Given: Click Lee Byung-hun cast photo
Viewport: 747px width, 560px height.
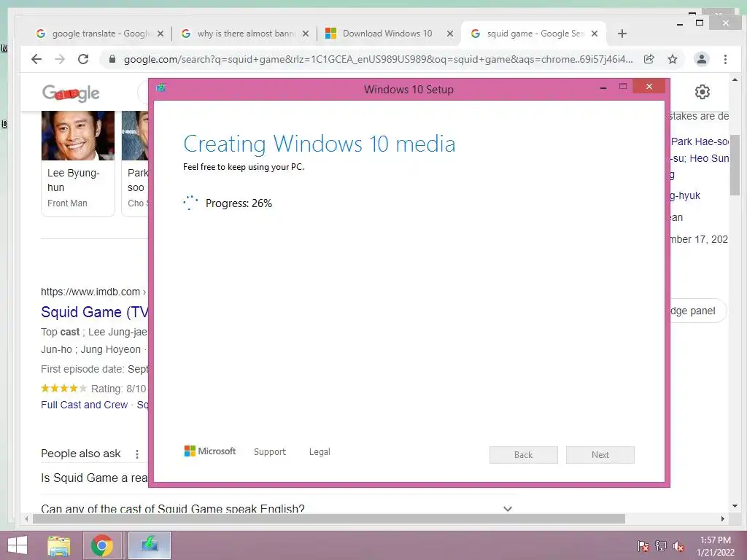Looking at the screenshot, I should (78, 135).
